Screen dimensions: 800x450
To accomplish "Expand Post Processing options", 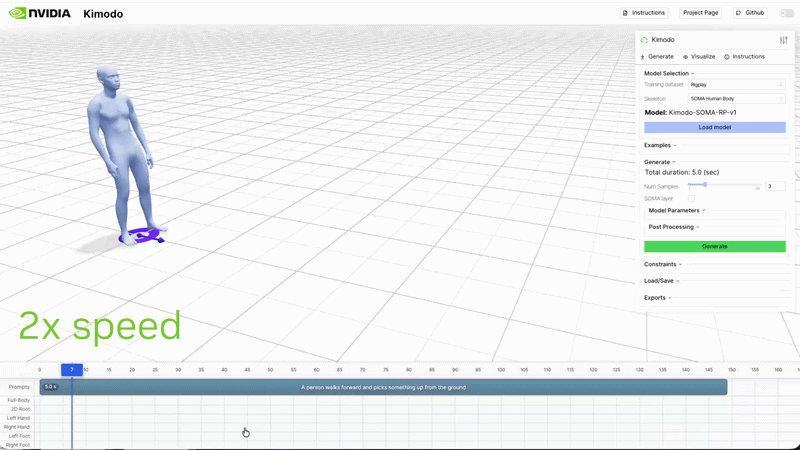I will point(673,227).
